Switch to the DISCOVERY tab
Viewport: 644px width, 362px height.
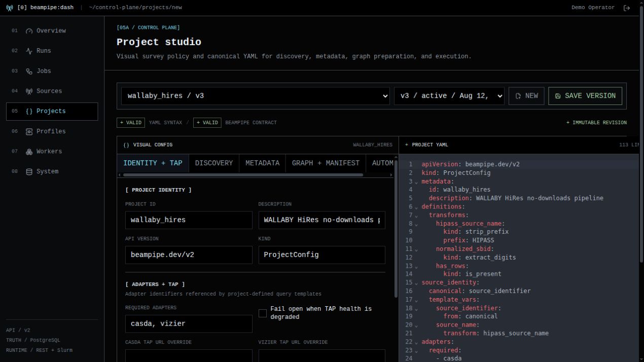214,163
